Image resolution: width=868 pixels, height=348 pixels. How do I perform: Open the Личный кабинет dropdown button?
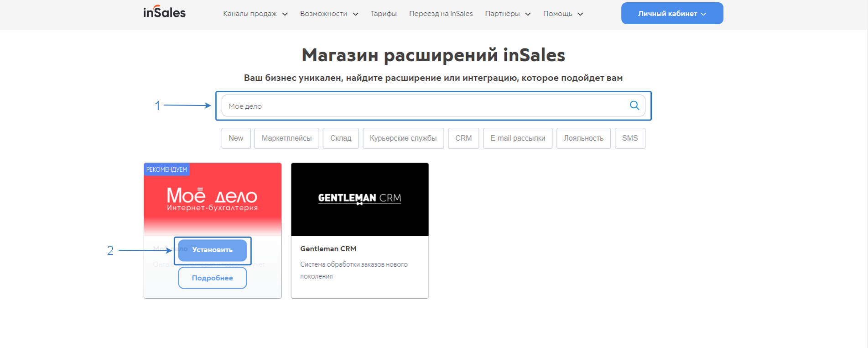672,13
